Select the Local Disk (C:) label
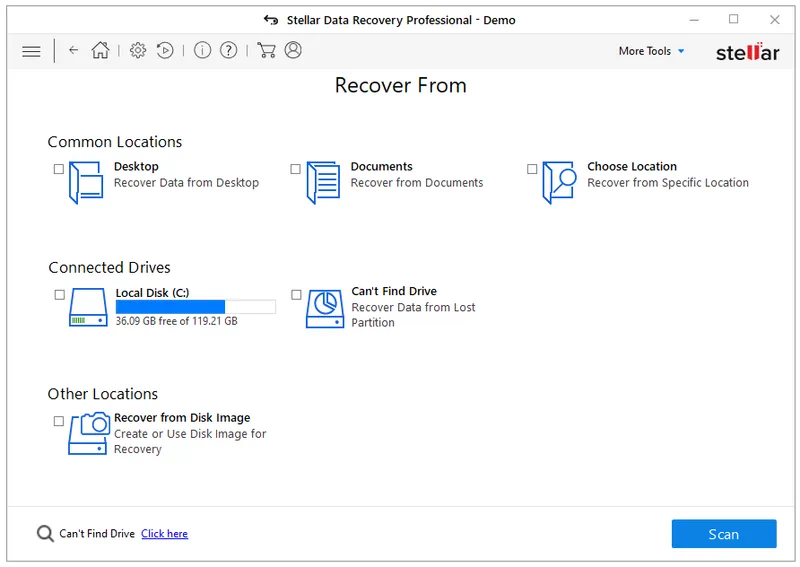The image size is (800, 567). 152,293
